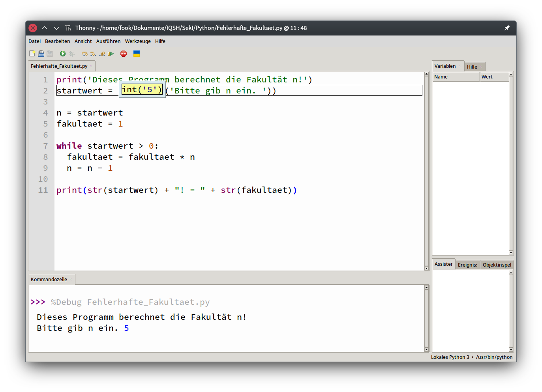The height and width of the screenshot is (392, 542).
Task: Click the shell scrollbar down arrow
Action: [x=426, y=349]
